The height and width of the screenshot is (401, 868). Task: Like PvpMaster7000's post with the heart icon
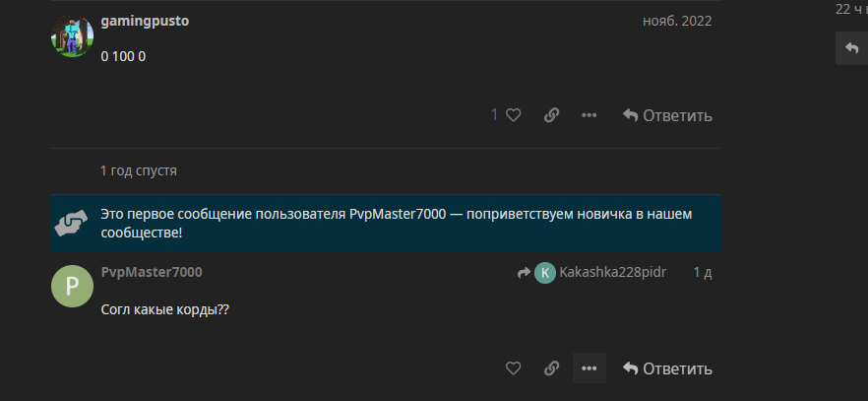pyautogui.click(x=513, y=368)
